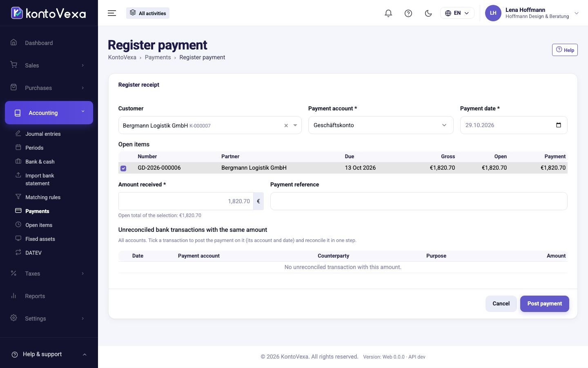The image size is (588, 368).
Task: Click the kontoVexa logo
Action: [48, 13]
